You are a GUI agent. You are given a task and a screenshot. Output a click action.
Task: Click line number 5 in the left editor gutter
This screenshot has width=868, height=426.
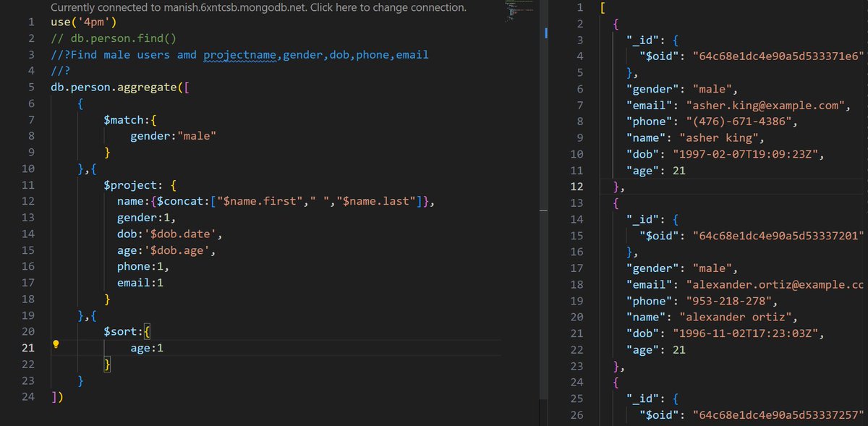[x=31, y=88]
